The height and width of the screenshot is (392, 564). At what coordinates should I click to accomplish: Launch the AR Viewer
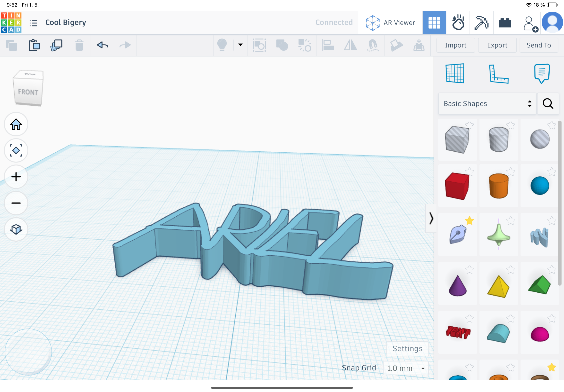pyautogui.click(x=390, y=23)
